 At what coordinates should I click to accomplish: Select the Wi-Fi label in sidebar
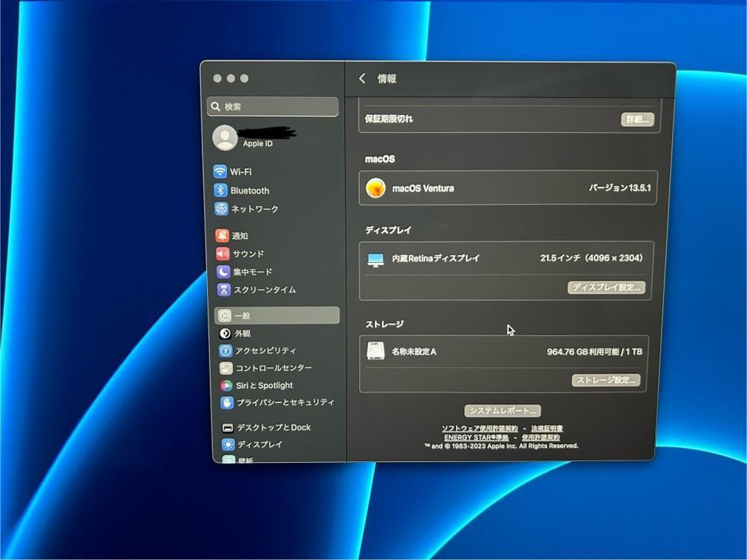(240, 171)
